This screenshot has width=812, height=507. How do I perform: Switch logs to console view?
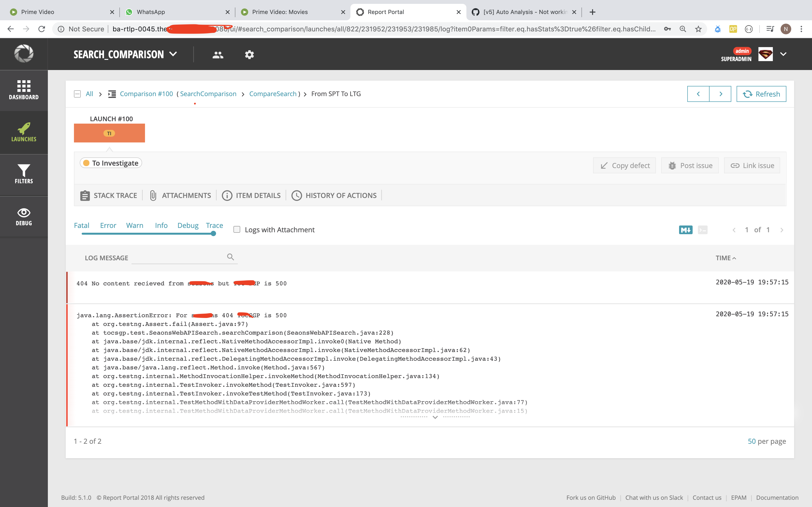703,230
